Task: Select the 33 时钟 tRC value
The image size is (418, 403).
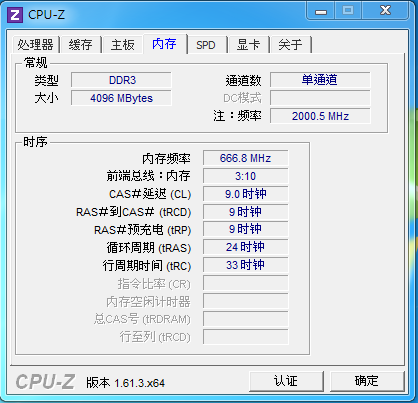Action: click(x=246, y=266)
